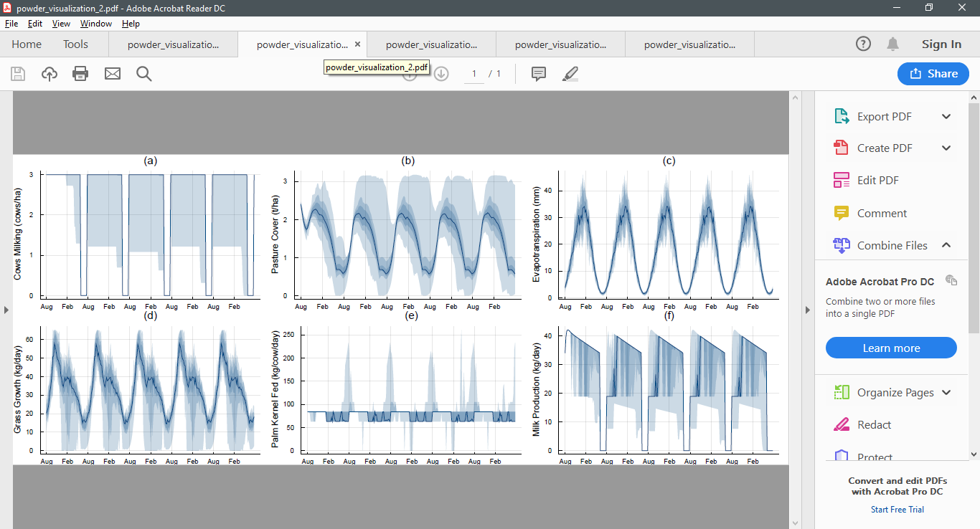Open the Find text magnifier icon
Screen dimensions: 980x529
[x=144, y=74]
